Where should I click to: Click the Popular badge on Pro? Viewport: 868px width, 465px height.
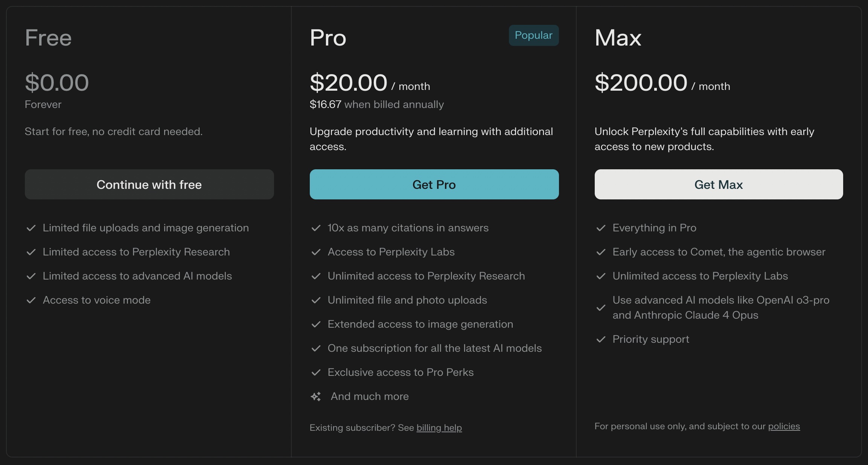click(534, 35)
